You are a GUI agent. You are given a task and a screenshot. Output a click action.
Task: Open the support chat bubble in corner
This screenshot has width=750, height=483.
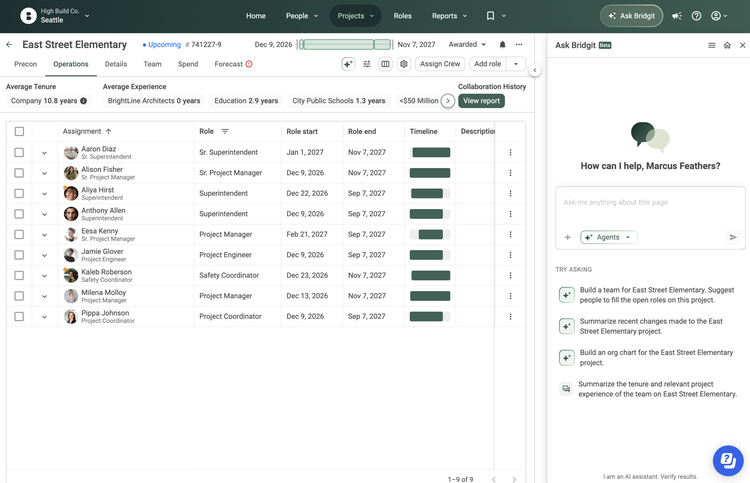coord(728,461)
